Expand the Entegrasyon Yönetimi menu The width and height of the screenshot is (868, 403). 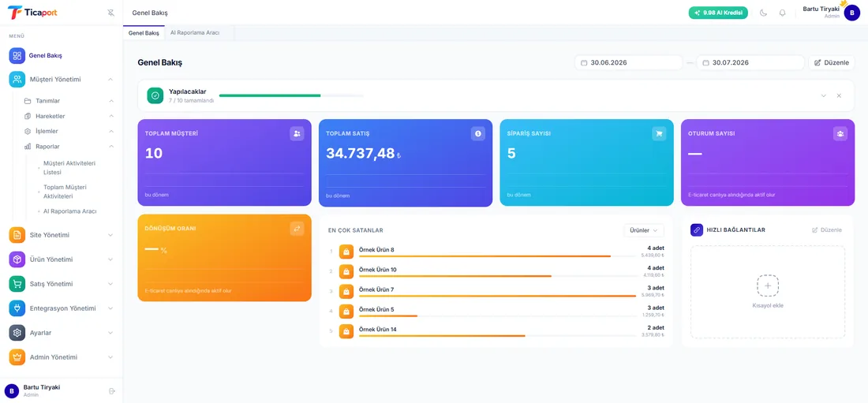pos(110,308)
